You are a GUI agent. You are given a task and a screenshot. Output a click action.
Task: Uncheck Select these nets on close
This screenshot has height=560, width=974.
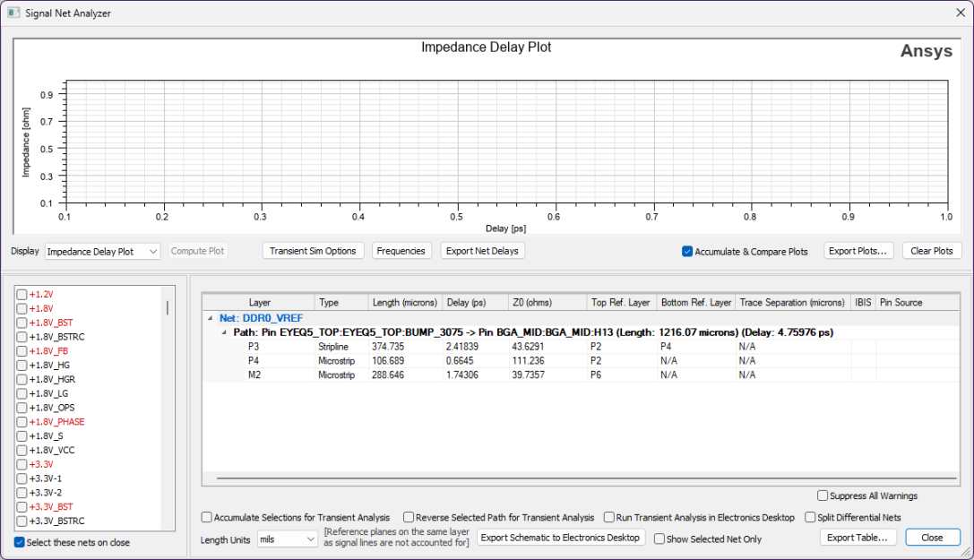coord(20,542)
